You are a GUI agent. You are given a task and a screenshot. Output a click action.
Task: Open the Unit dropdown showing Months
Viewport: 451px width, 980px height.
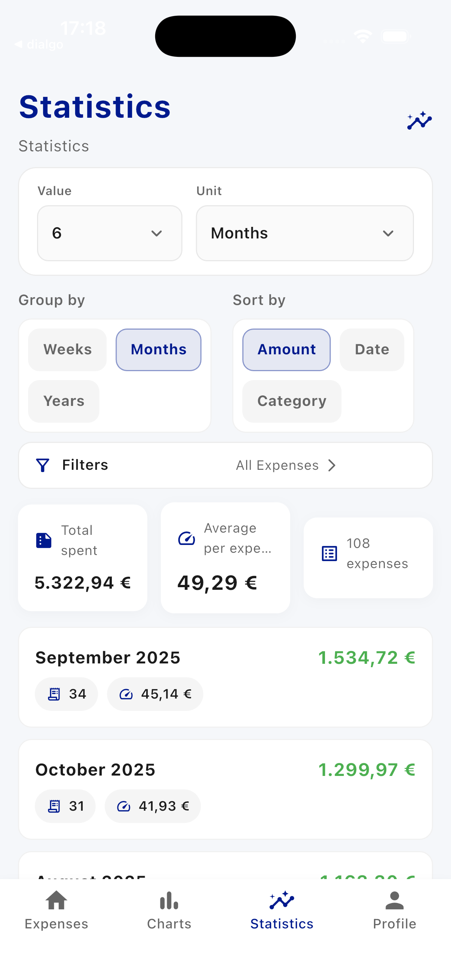click(x=304, y=233)
